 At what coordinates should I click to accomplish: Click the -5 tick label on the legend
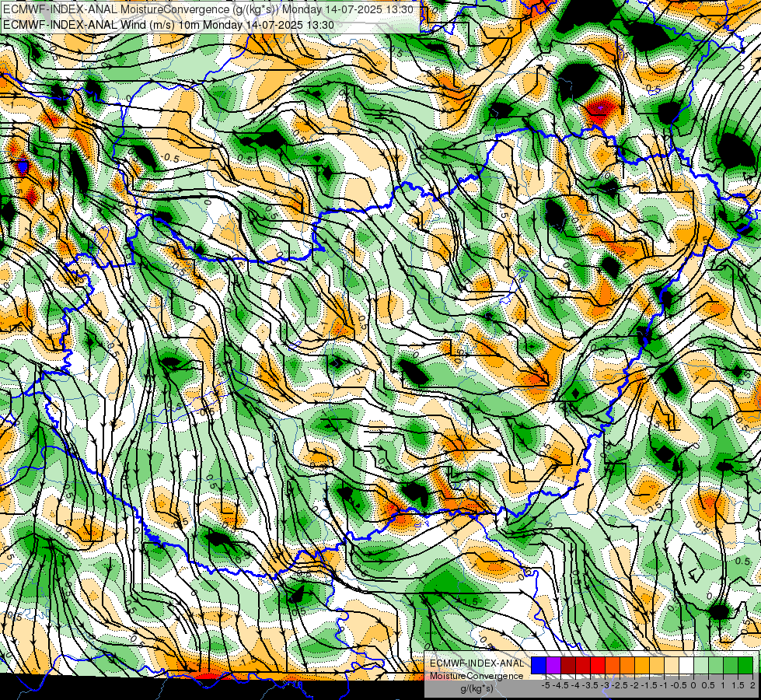(x=546, y=685)
